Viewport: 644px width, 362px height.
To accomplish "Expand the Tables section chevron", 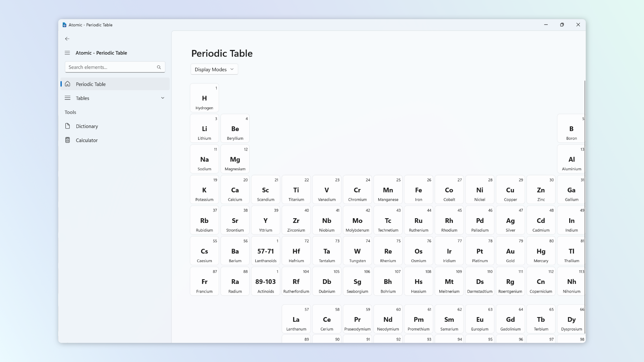I will pyautogui.click(x=163, y=98).
